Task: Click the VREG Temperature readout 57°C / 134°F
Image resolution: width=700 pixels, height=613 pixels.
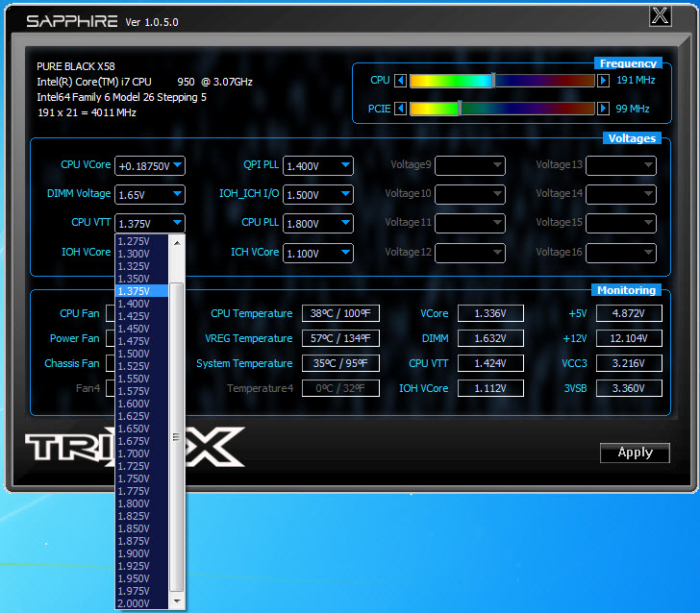Action: tap(340, 338)
